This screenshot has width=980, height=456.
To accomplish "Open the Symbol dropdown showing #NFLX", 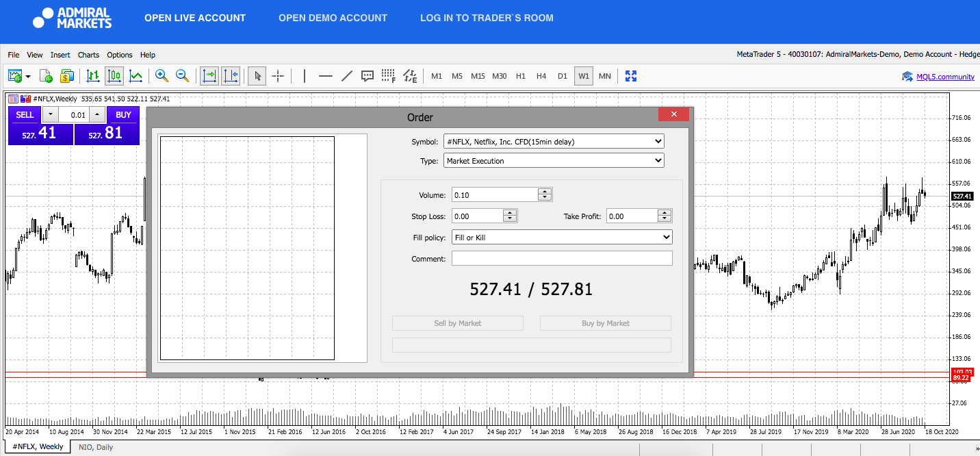I will [x=554, y=142].
